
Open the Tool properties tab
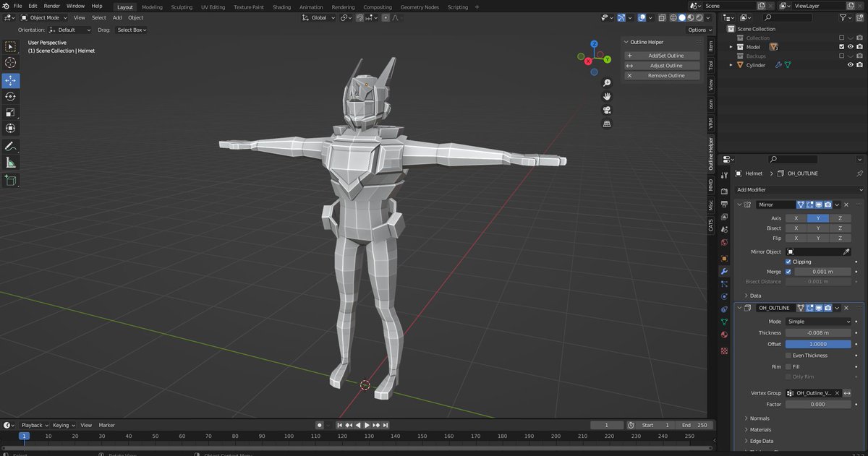(724, 175)
